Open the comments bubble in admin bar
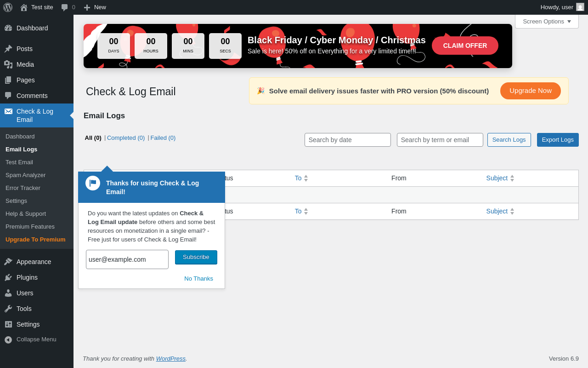 click(65, 7)
